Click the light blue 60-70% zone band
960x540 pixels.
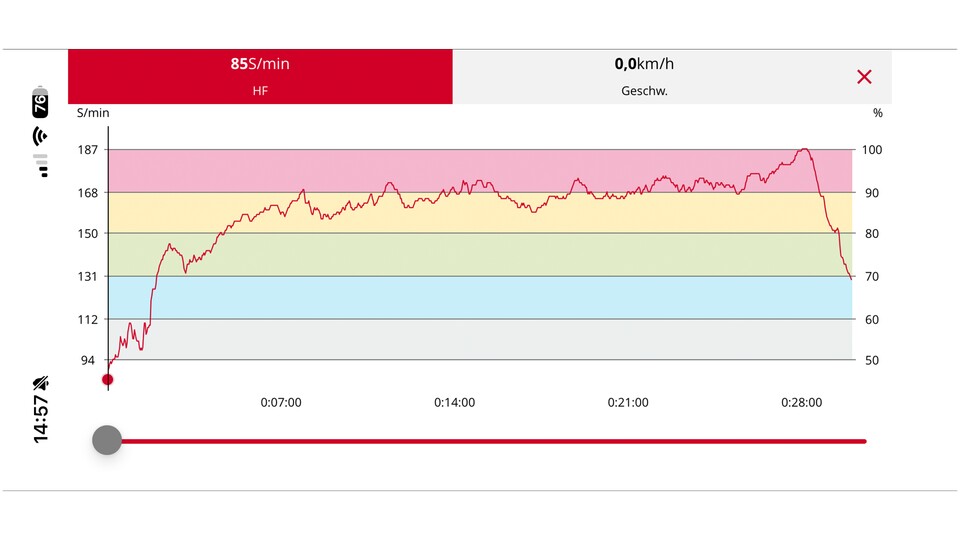pos(480,297)
